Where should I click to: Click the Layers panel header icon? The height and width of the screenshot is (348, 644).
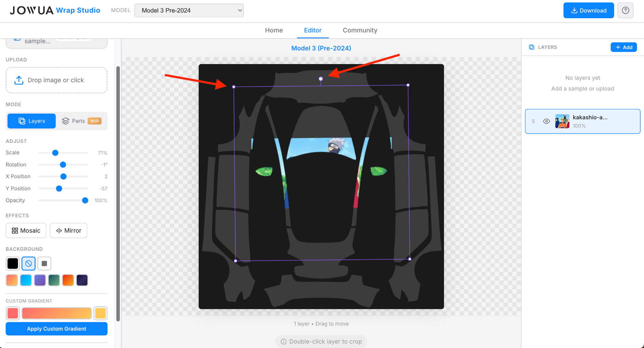tap(531, 47)
